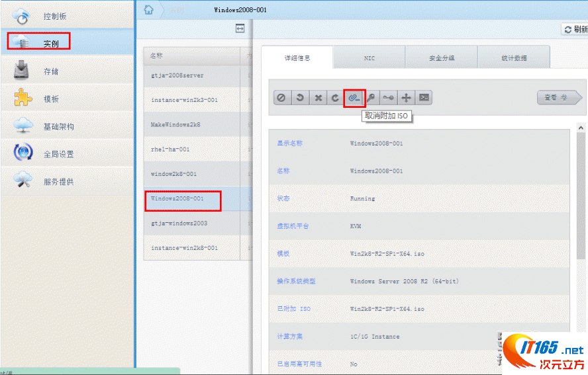Open 服务提供 service offerings in sidebar
The width and height of the screenshot is (588, 375).
68,181
